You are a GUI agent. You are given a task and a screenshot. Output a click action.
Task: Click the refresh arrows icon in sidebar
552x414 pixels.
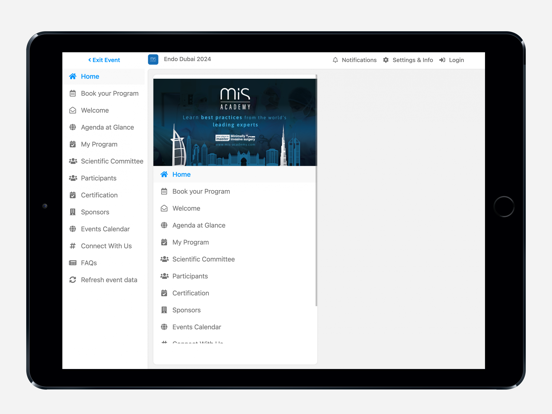click(x=73, y=280)
